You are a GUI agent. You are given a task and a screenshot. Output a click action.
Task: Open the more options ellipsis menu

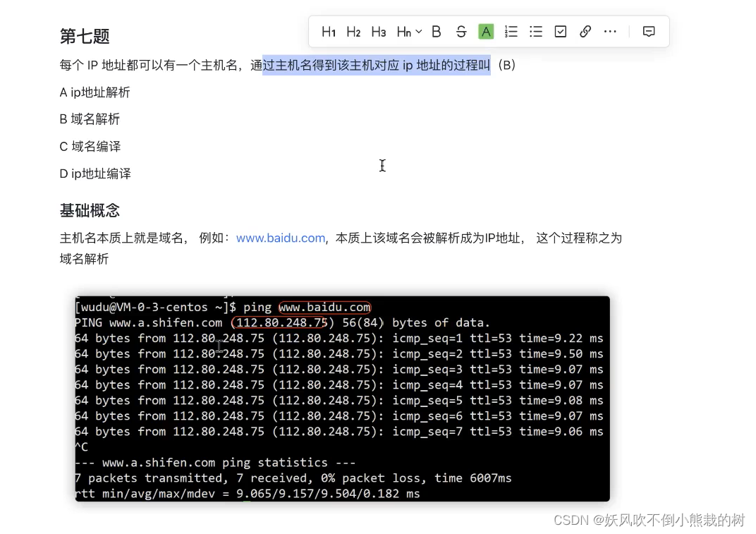(x=610, y=32)
